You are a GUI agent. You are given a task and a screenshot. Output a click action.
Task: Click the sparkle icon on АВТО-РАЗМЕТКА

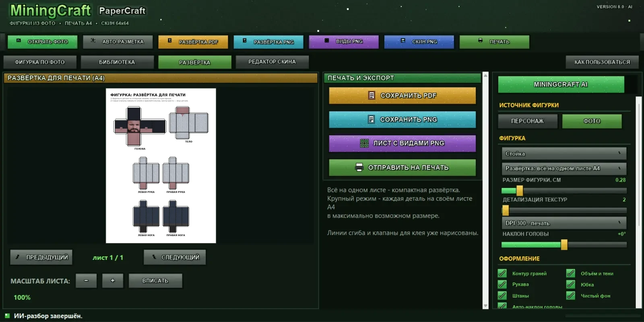click(x=93, y=41)
